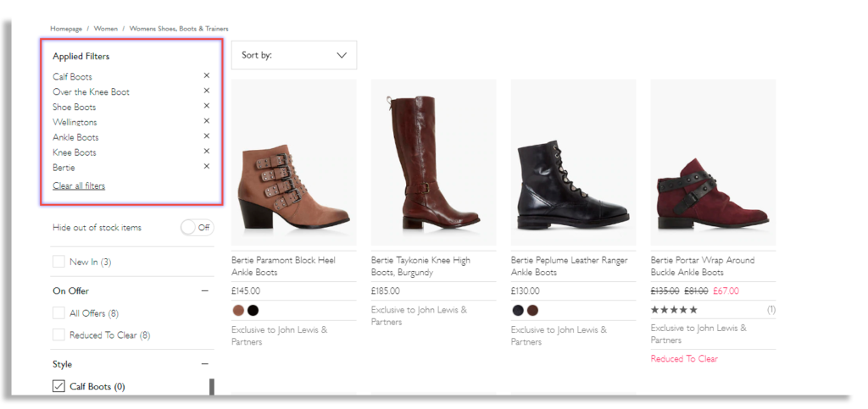
Task: Toggle Hide out of stock items switch
Action: [x=197, y=228]
